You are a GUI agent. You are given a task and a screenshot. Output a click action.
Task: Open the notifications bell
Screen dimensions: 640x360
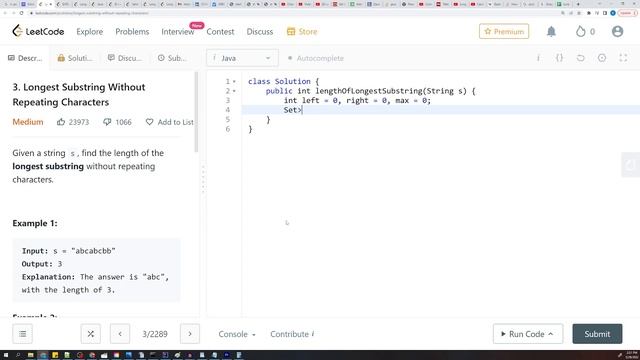[x=551, y=31]
